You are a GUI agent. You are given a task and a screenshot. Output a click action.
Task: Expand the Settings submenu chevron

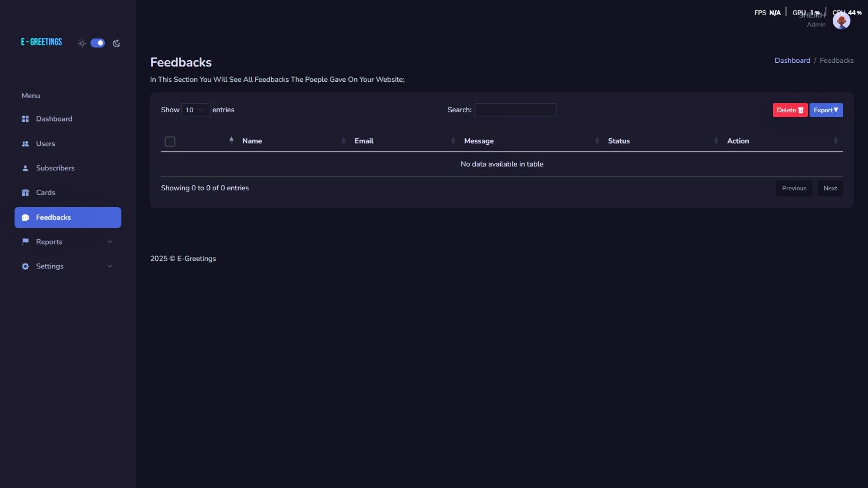pos(110,266)
